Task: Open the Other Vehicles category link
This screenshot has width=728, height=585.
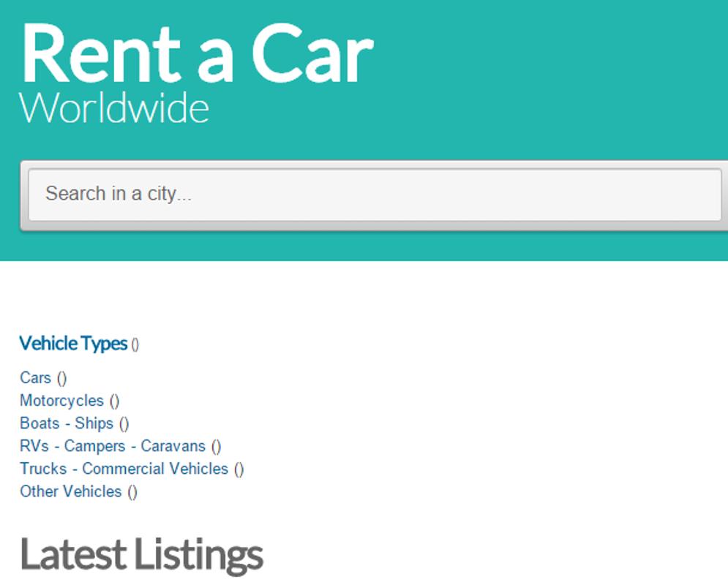Action: pyautogui.click(x=70, y=491)
